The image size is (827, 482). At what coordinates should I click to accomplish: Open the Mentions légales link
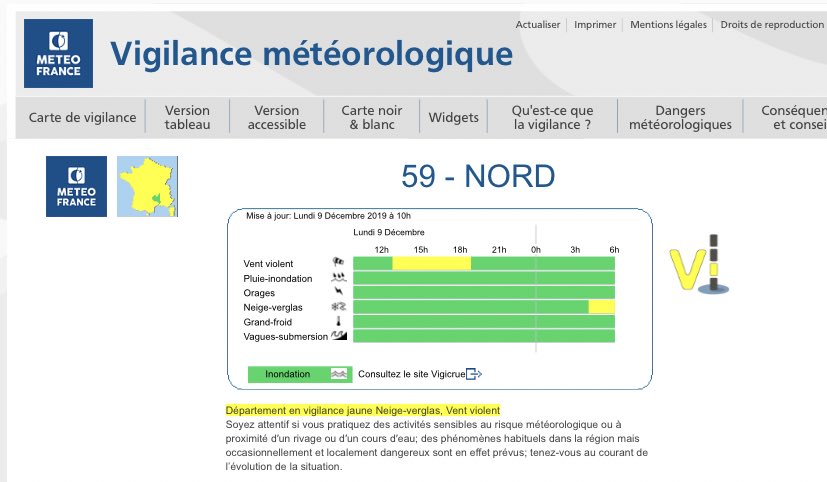tap(668, 24)
